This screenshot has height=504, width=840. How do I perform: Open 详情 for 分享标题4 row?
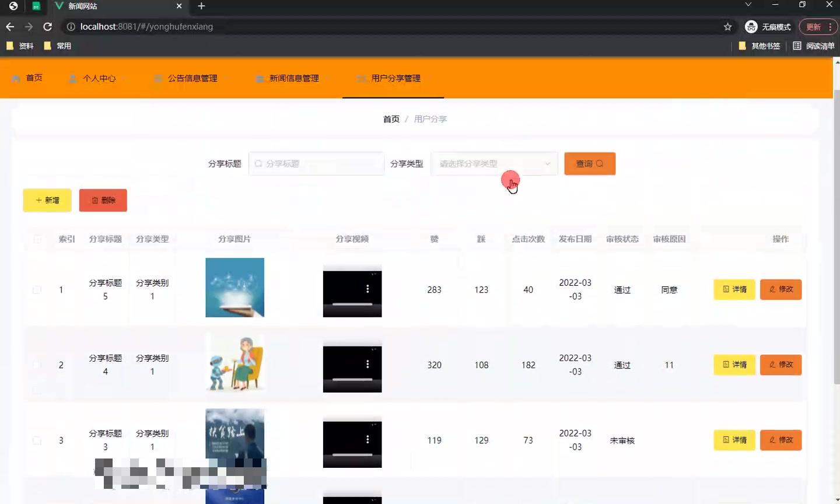[x=734, y=365]
